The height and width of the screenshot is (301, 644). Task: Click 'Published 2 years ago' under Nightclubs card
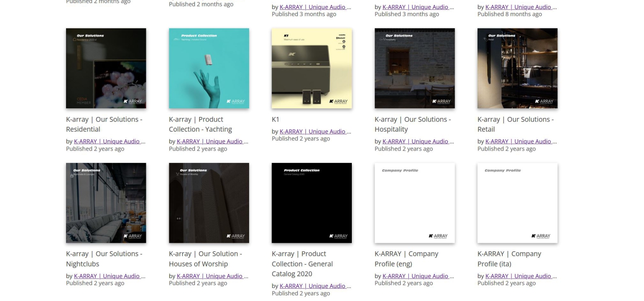[x=95, y=283]
